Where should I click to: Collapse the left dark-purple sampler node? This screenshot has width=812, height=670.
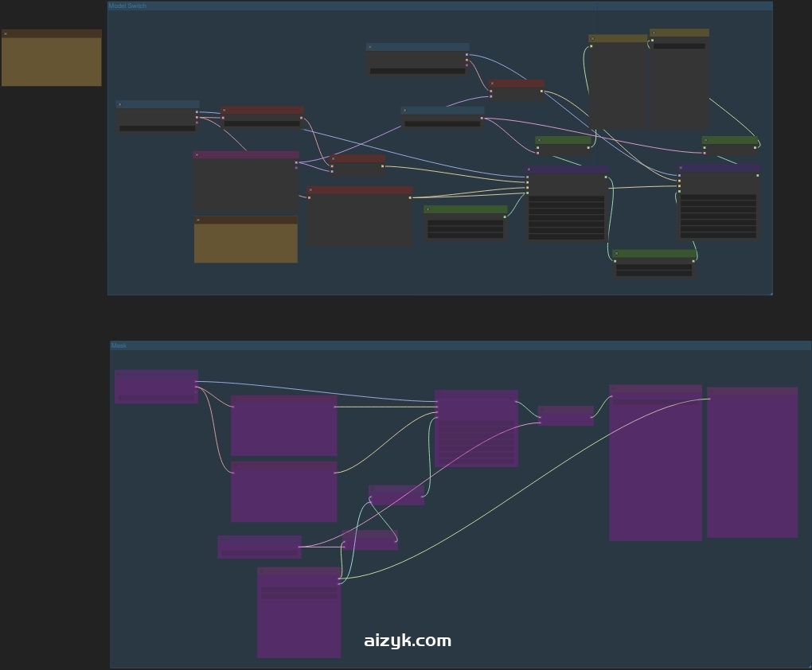[x=529, y=169]
